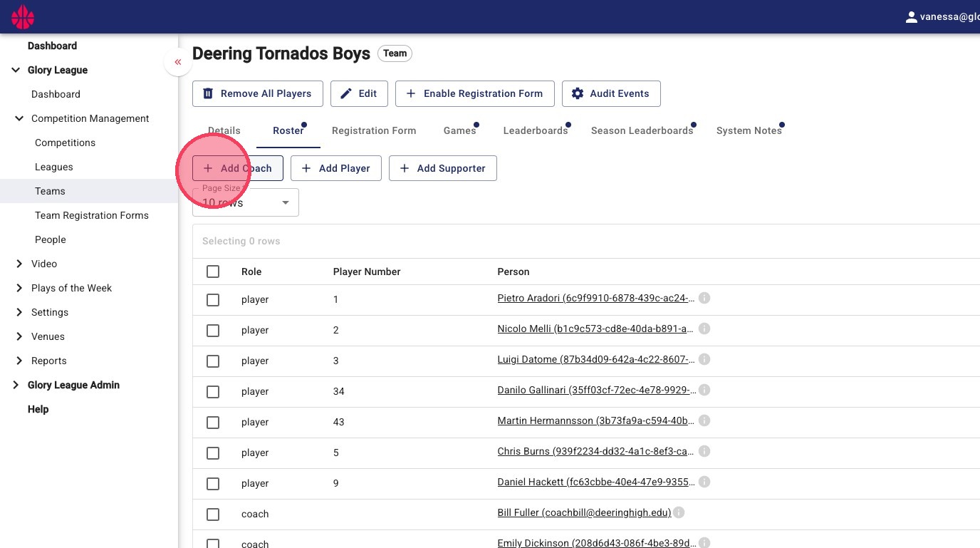Viewport: 980px width, 548px height.
Task: Sort by the Player Number column header
Action: tap(367, 272)
